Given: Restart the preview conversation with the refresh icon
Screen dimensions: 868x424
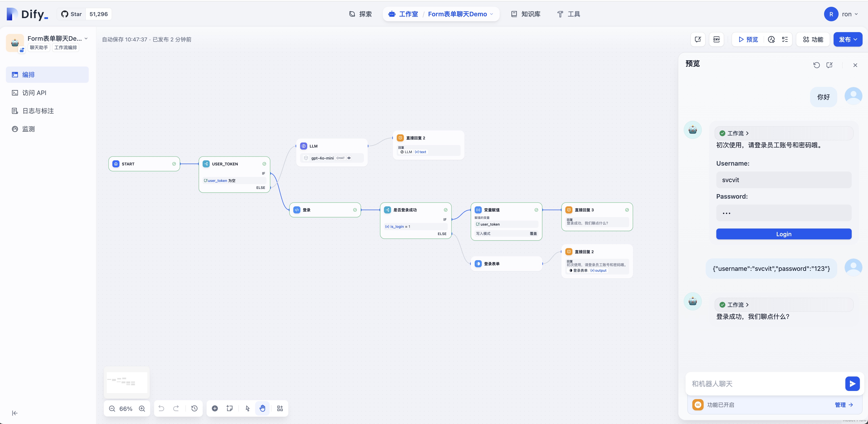Looking at the screenshot, I should (x=816, y=65).
